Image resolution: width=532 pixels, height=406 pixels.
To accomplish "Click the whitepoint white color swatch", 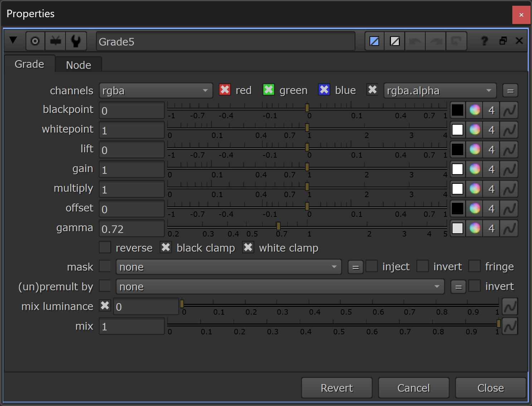I will pyautogui.click(x=458, y=130).
